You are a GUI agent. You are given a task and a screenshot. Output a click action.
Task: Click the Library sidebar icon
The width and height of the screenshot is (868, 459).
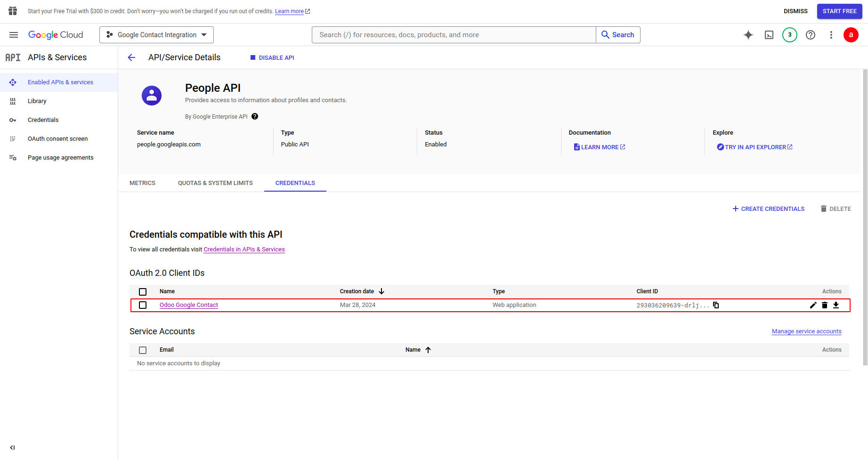(13, 101)
